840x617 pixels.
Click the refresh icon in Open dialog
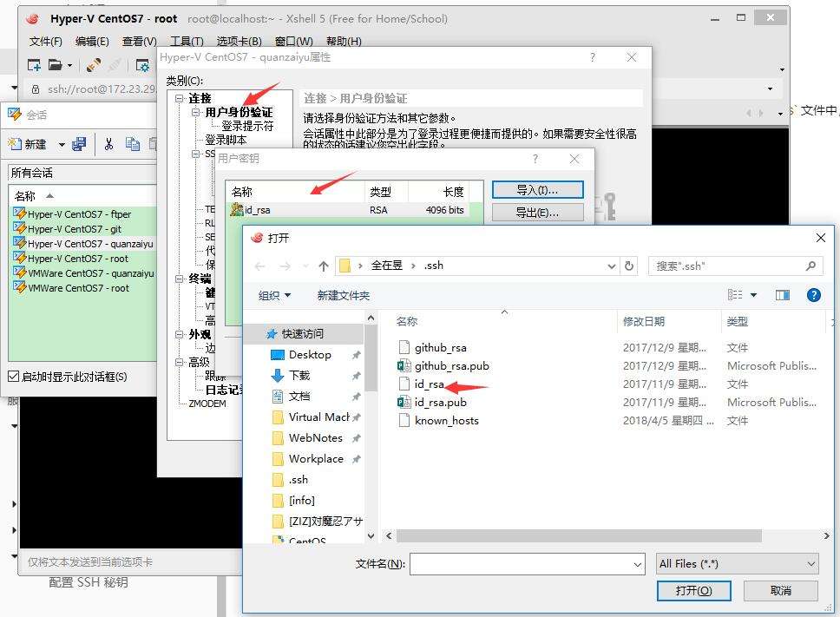click(629, 266)
